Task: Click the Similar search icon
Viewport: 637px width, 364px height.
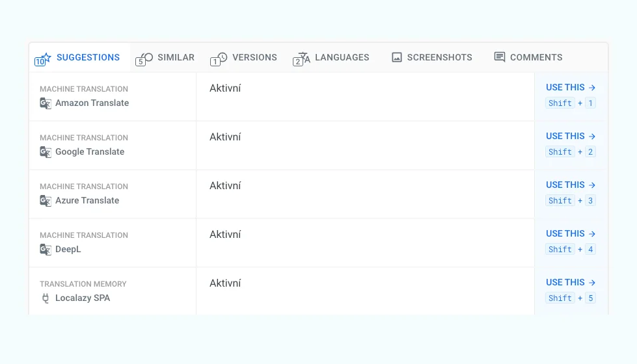Action: tap(147, 57)
